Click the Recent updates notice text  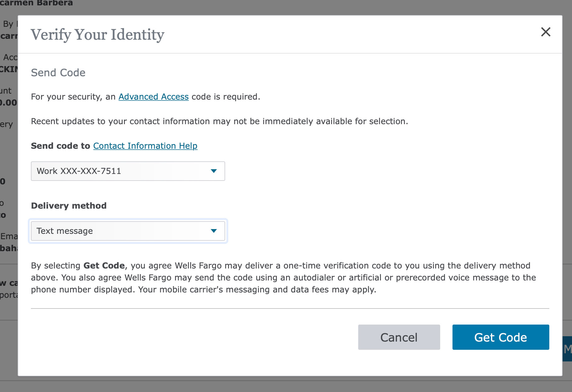219,121
